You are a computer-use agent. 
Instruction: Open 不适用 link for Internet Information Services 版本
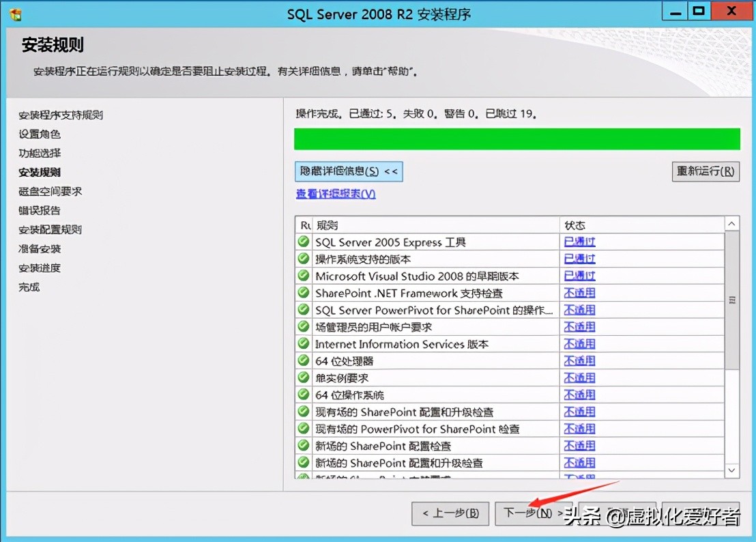pyautogui.click(x=579, y=344)
